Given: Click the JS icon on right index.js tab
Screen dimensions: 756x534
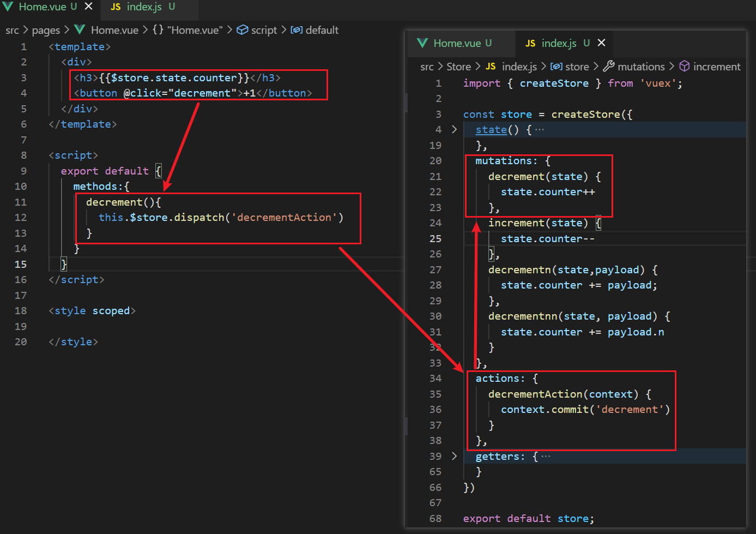Looking at the screenshot, I should pyautogui.click(x=530, y=43).
